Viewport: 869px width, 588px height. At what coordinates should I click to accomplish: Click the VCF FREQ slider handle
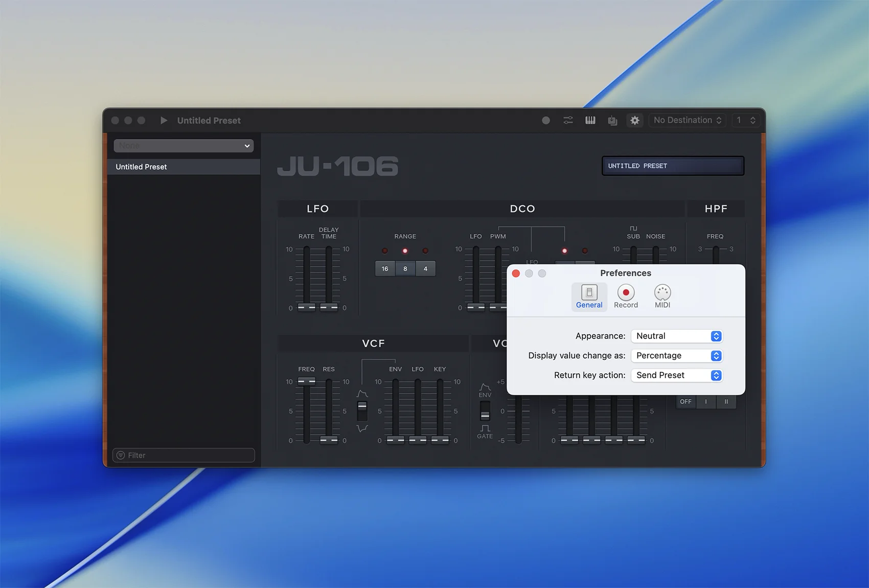point(306,381)
